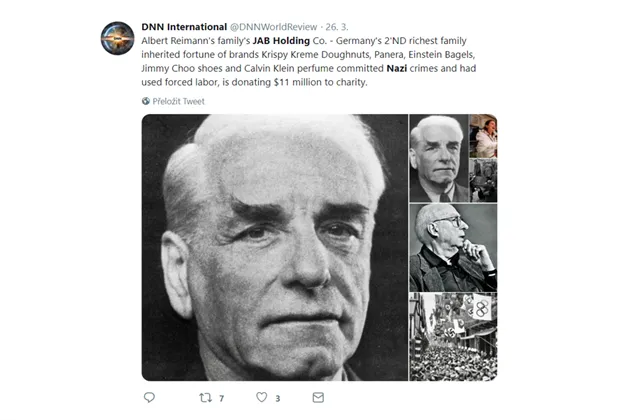Click the bold JAB Holding text
Image resolution: width=640 pixels, height=420 pixels.
pos(281,41)
